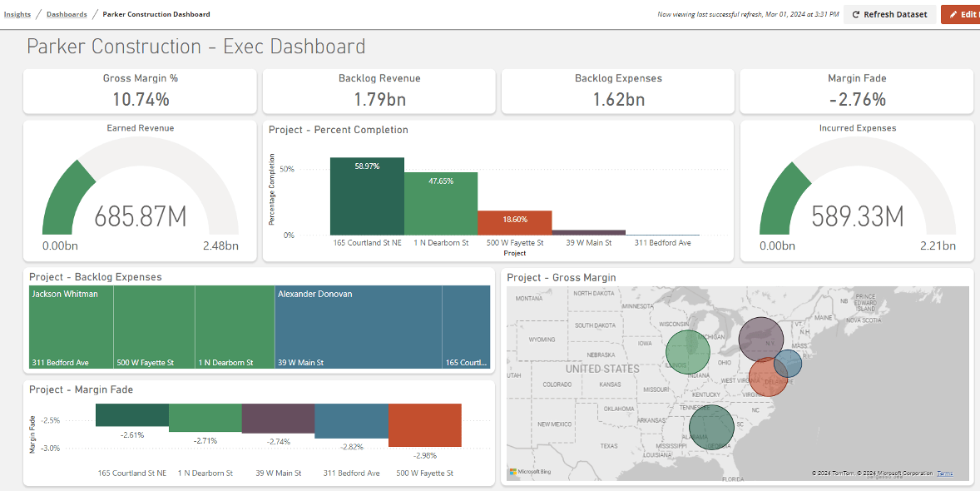The image size is (980, 491).
Task: Open the Terms link on the map visual
Action: (x=944, y=472)
